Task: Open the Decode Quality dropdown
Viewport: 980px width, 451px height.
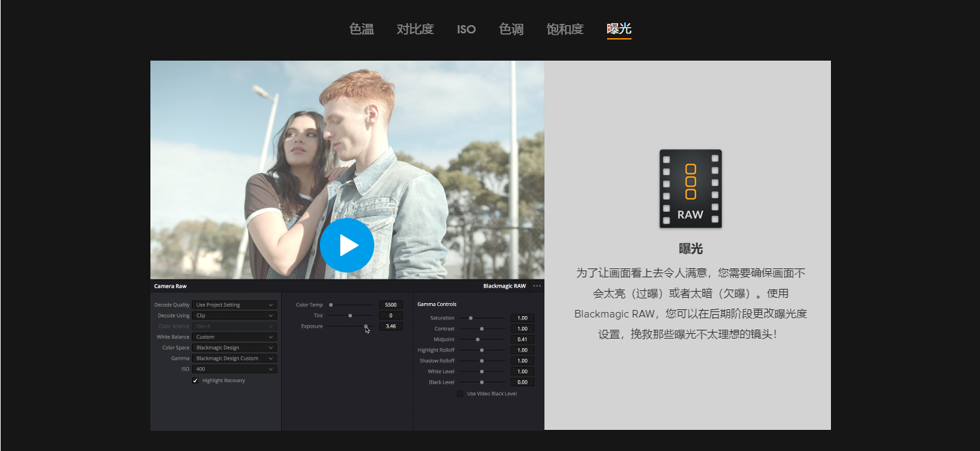Action: click(234, 305)
